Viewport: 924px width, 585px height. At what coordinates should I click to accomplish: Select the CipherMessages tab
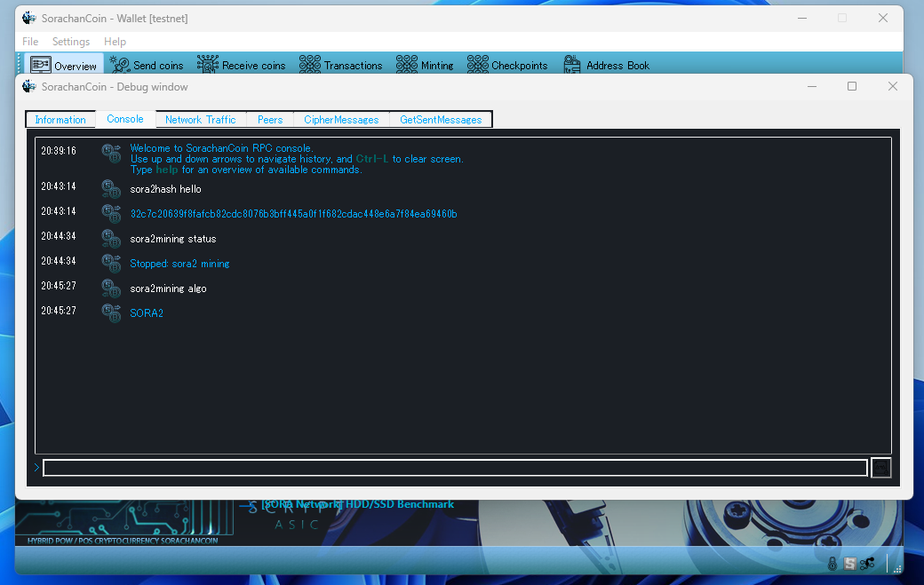pyautogui.click(x=341, y=120)
